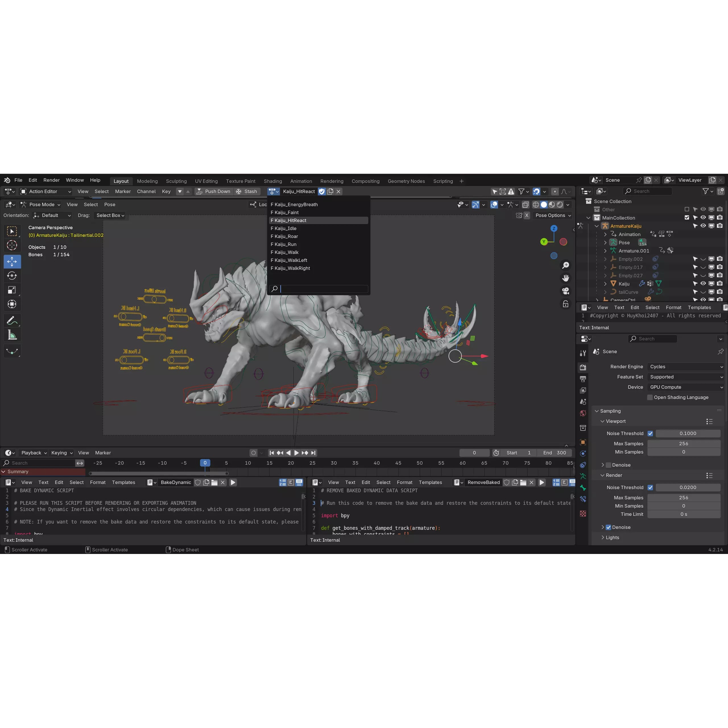728x728 pixels.
Task: Click viewport Max Samples 256 field
Action: click(684, 444)
